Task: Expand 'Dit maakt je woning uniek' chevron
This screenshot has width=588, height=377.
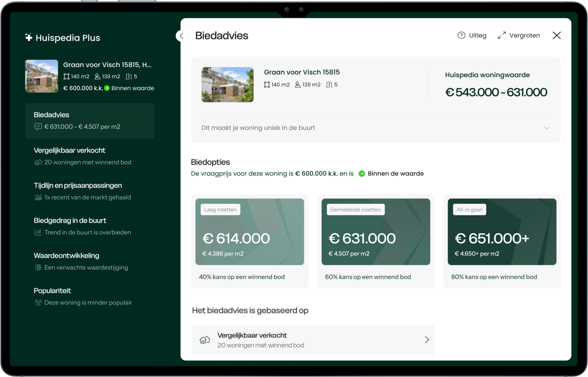Action: point(547,128)
